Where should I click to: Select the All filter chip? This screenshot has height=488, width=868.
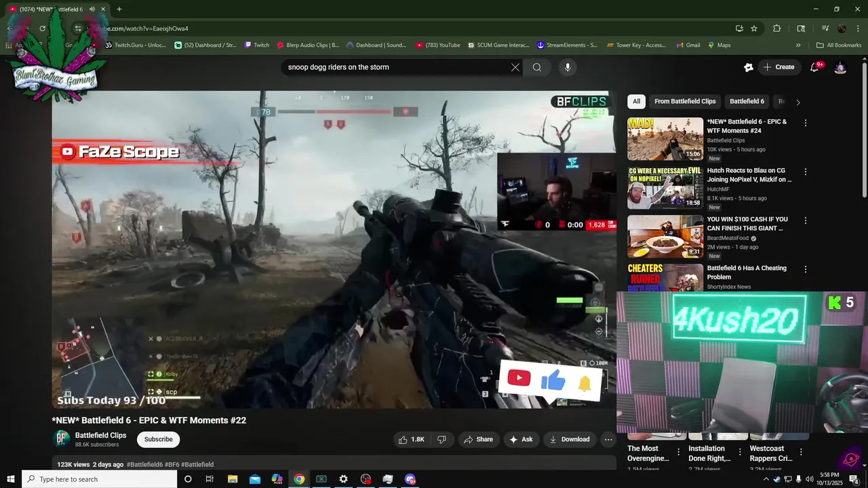point(636,102)
